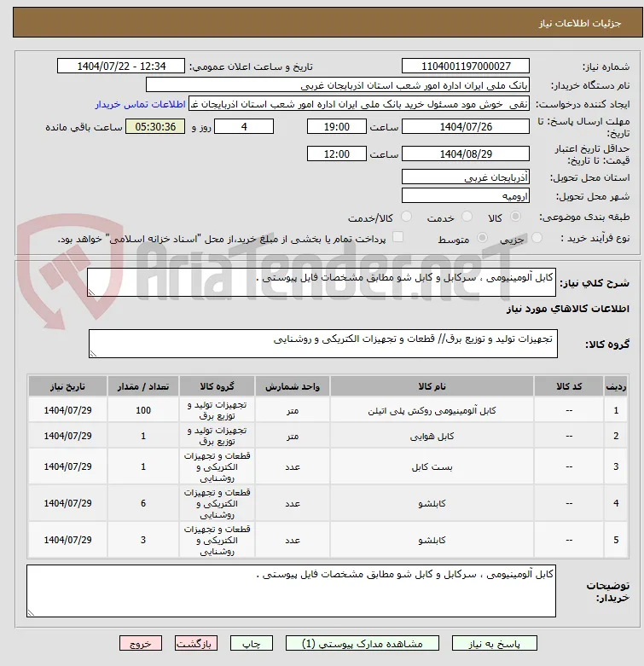Click the تجهیزات تولید و توزیع برق group in row 1

click(217, 410)
